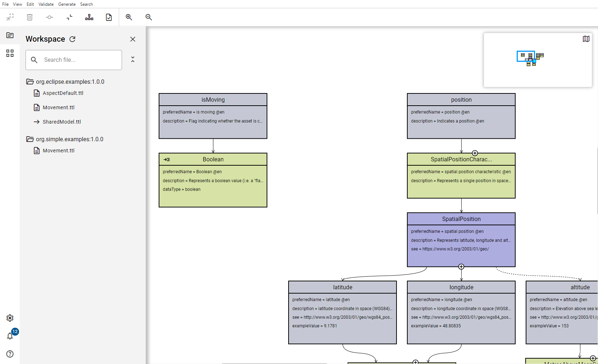This screenshot has height=364, width=598.
Task: Open SharedModel.ttl from the workspace tree
Action: pos(62,122)
